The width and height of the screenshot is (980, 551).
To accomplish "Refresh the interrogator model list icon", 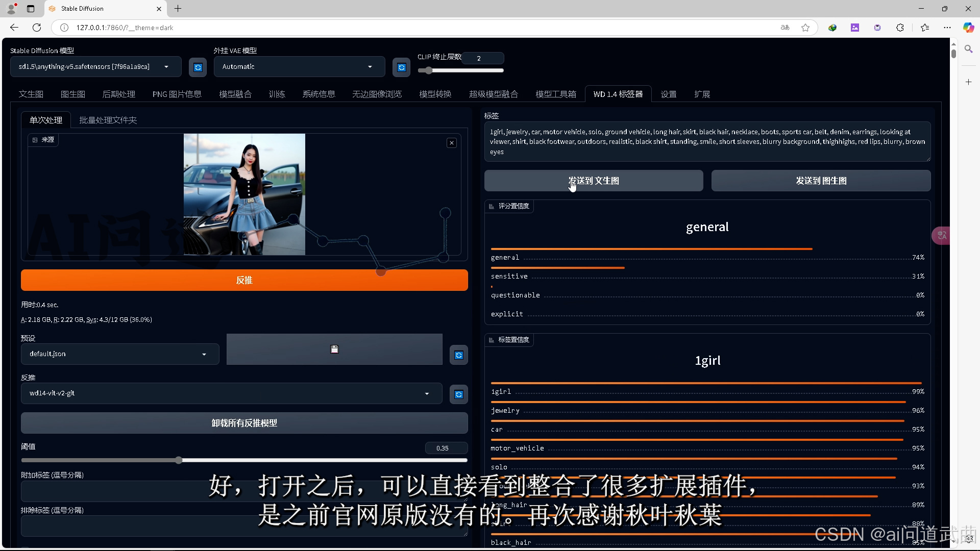I will (x=458, y=394).
